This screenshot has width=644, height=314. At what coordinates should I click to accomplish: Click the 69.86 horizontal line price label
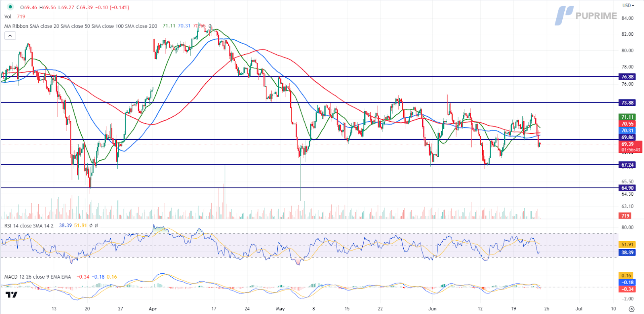pyautogui.click(x=627, y=137)
